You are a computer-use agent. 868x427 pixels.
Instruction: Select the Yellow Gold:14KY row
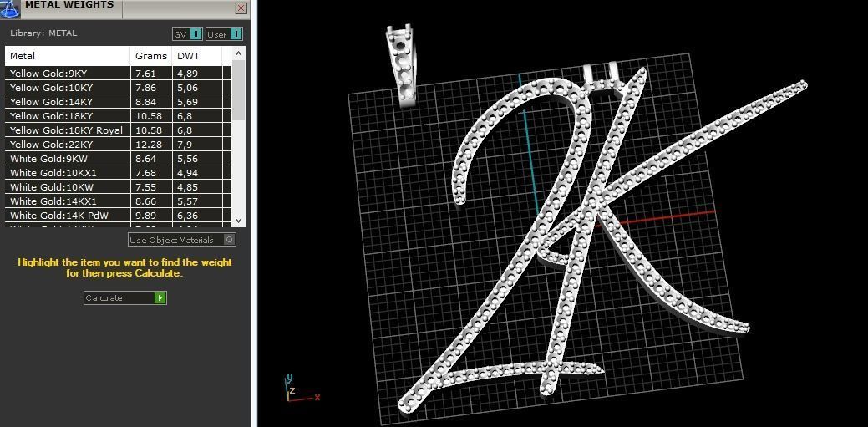[119, 102]
